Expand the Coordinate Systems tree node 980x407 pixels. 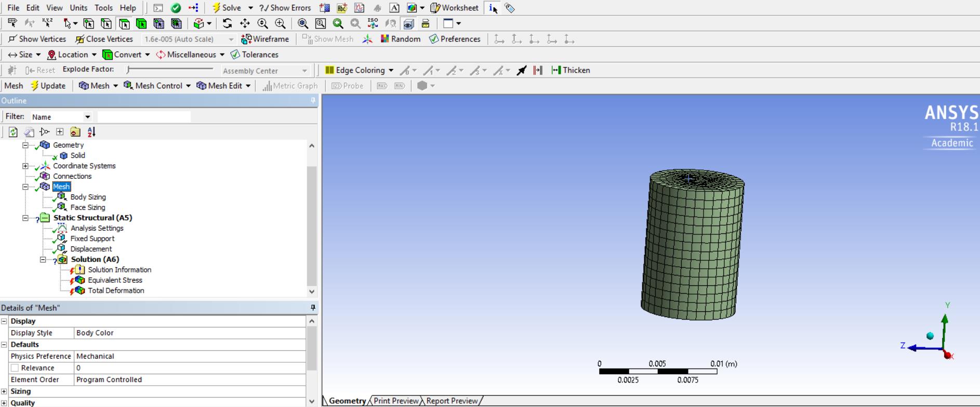click(25, 166)
